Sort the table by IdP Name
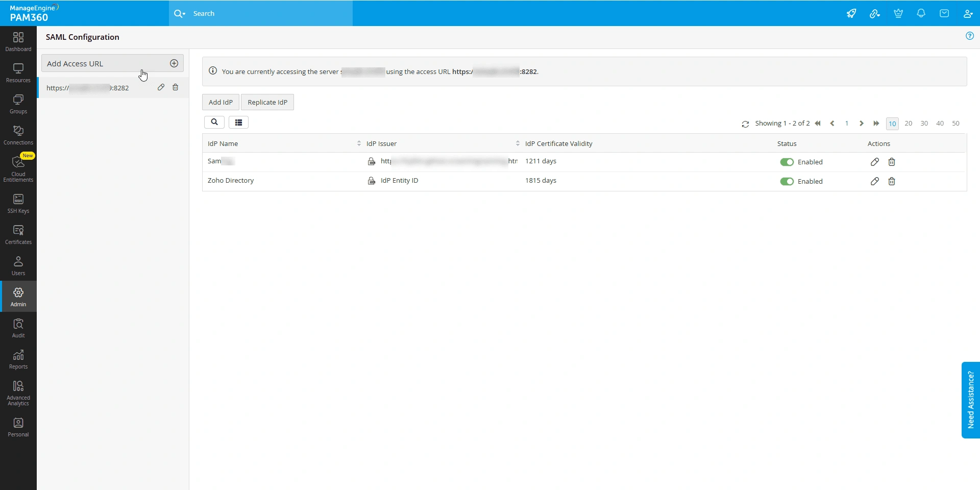This screenshot has width=980, height=490. pos(358,143)
